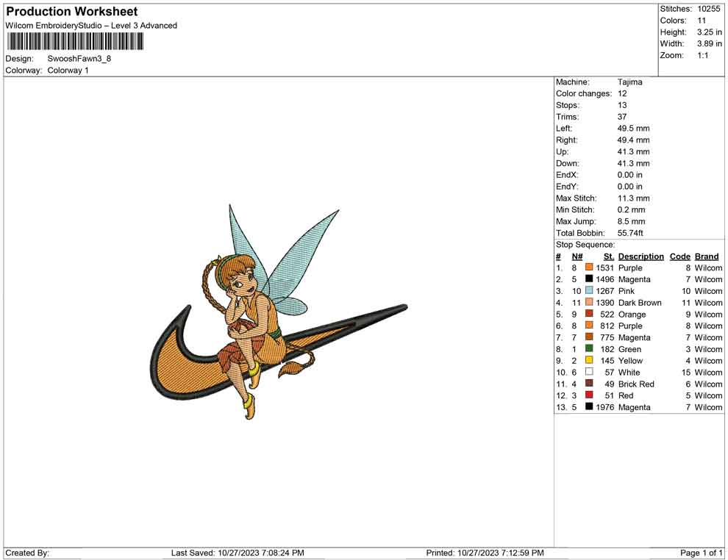Click the 'Printed: 10/27/2023 7:12:59 PM' text

click(x=485, y=553)
